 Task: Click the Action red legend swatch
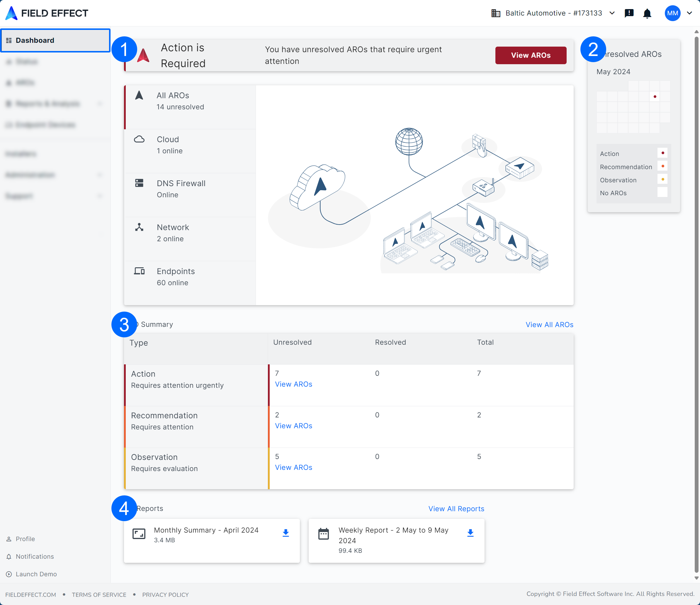[x=662, y=153]
